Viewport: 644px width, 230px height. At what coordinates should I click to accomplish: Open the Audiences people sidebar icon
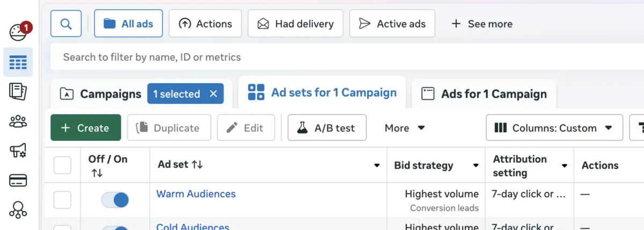pyautogui.click(x=18, y=121)
